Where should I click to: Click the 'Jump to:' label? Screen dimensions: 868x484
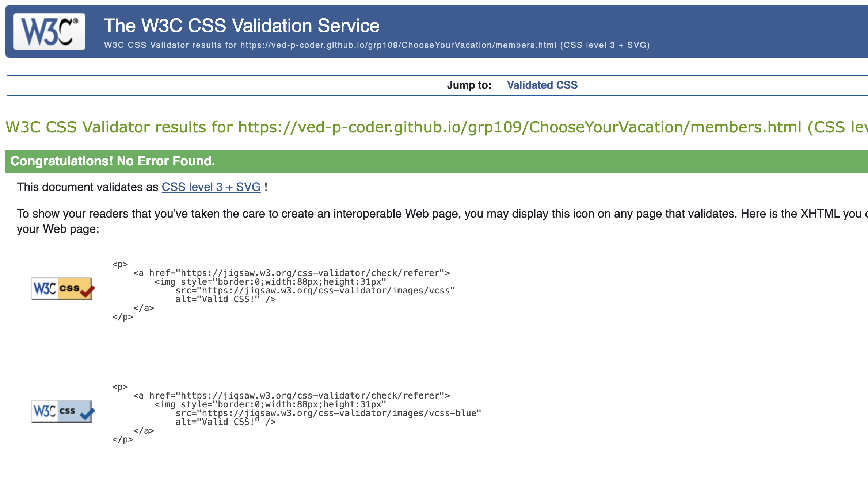click(469, 85)
